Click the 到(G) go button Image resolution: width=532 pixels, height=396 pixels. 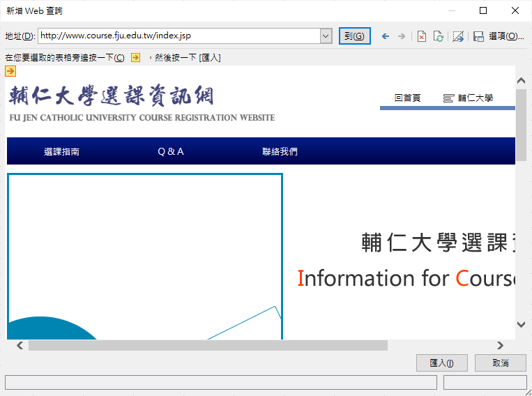click(x=355, y=36)
